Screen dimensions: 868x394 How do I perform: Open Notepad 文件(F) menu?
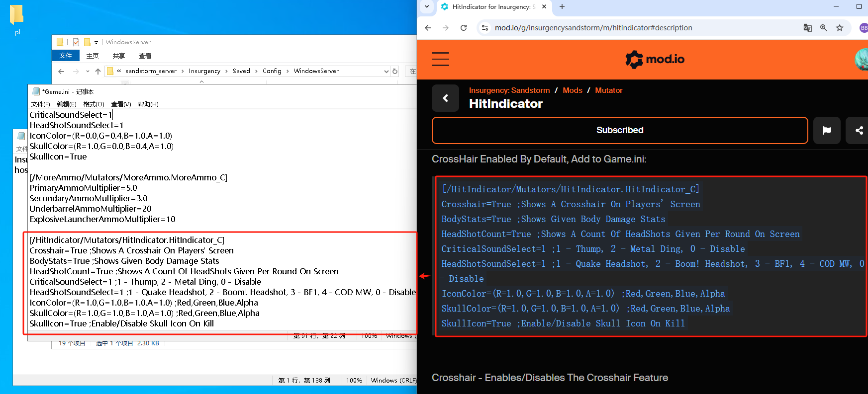pyautogui.click(x=40, y=104)
